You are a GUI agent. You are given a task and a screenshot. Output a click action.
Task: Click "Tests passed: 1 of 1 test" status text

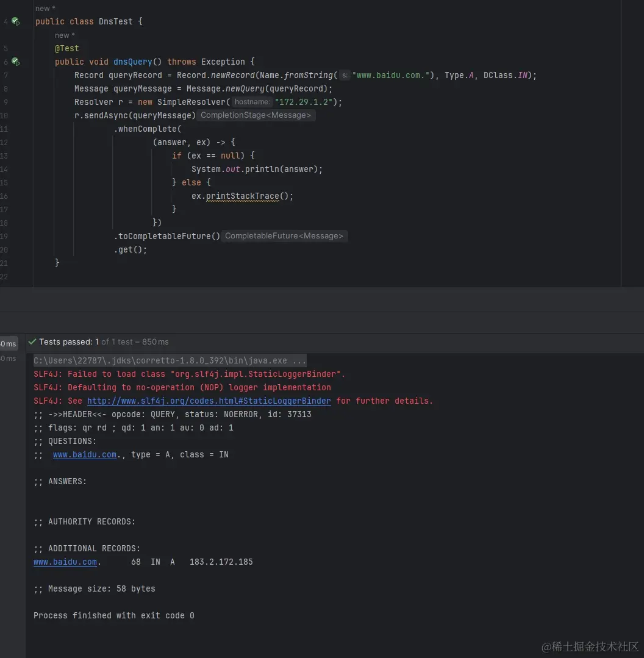[104, 342]
